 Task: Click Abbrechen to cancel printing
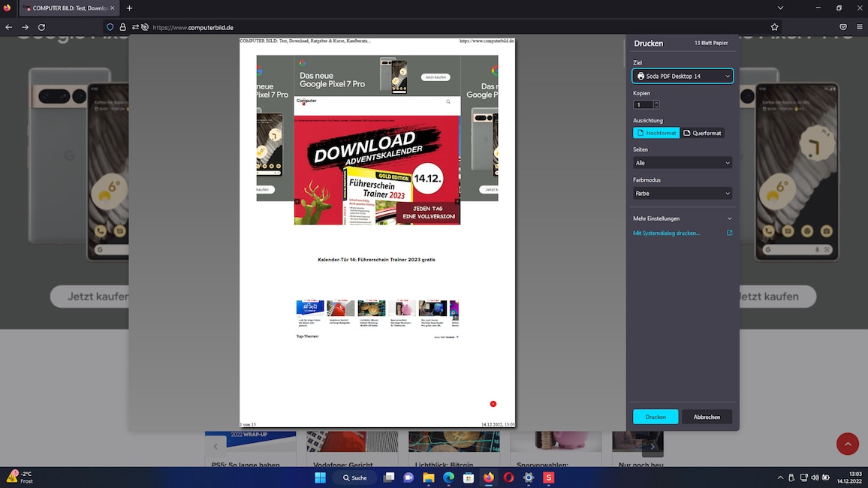point(707,417)
